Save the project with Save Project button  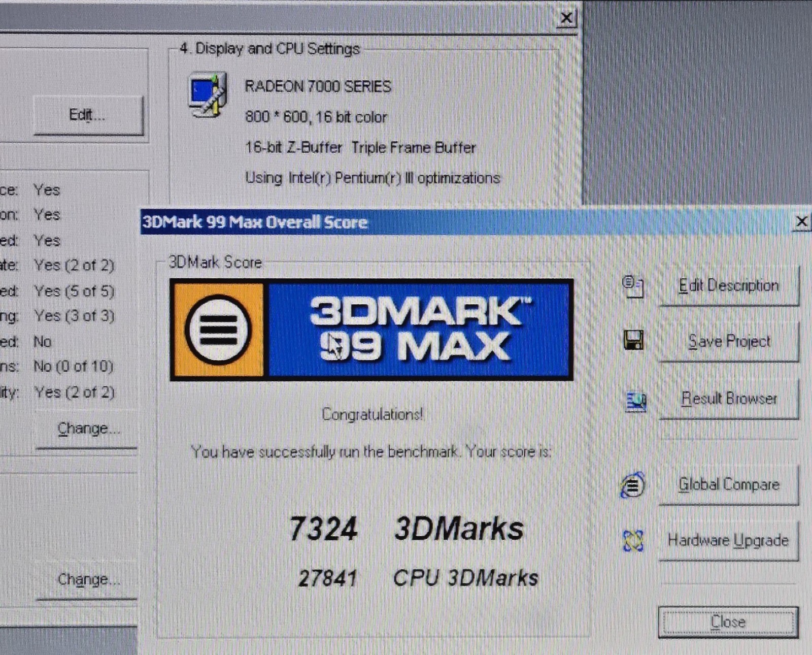[x=729, y=341]
